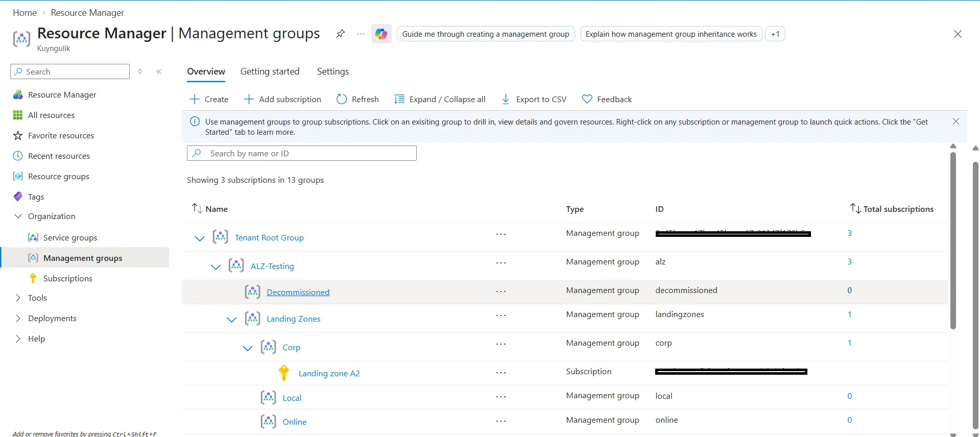Image resolution: width=980 pixels, height=437 pixels.
Task: Click the Export to CSV download icon
Action: click(x=506, y=99)
